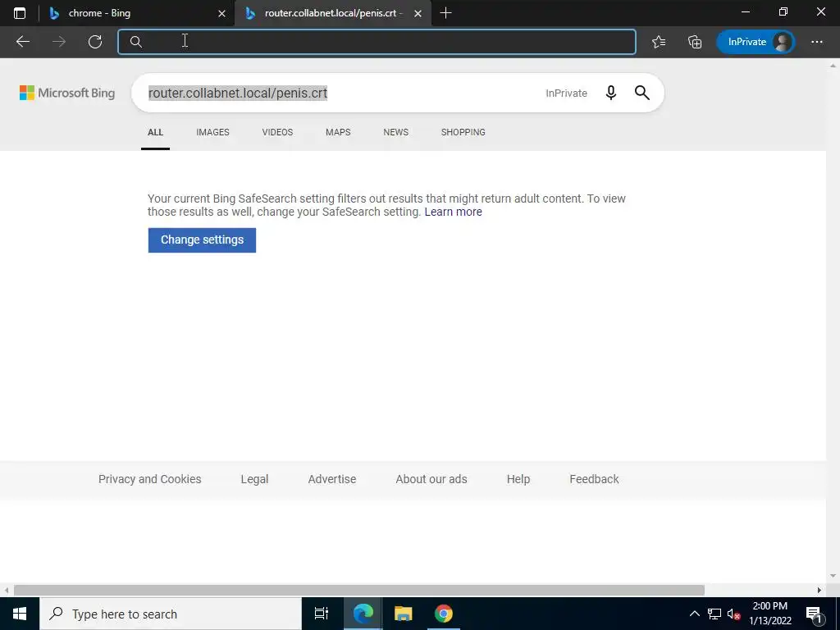Open the taskbar clock showing 2:00 PM

pos(770,614)
